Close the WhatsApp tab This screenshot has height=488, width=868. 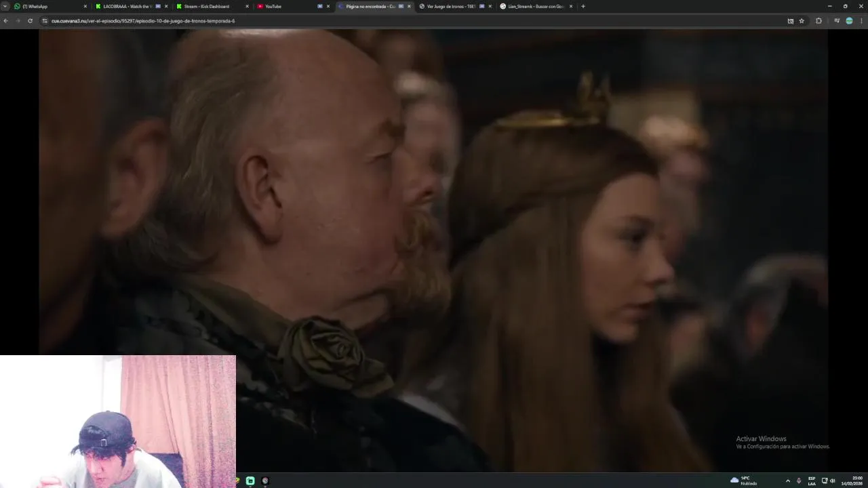coord(85,6)
